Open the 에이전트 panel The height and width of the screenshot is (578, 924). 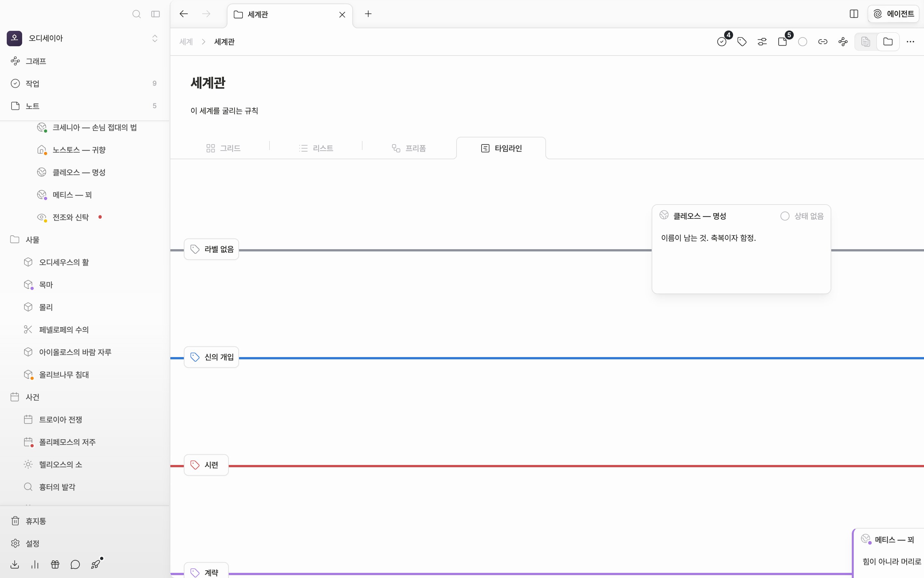pyautogui.click(x=894, y=14)
